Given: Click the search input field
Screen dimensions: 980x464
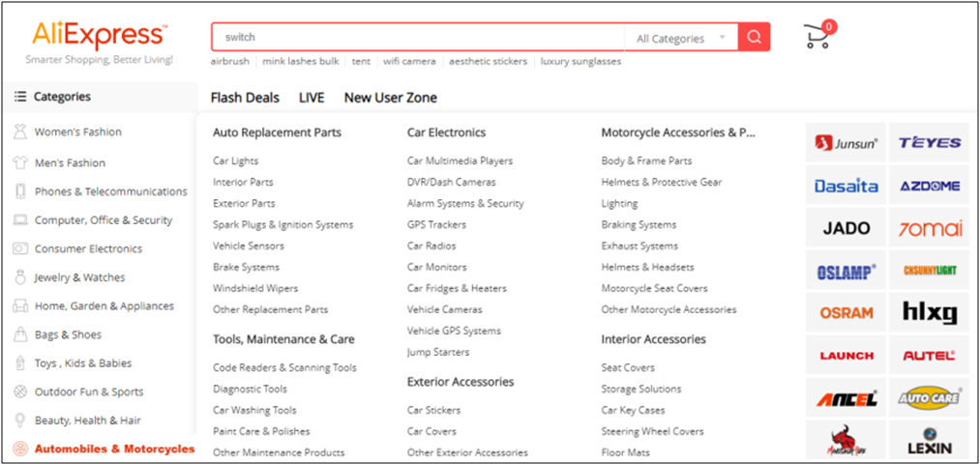Looking at the screenshot, I should tap(418, 38).
